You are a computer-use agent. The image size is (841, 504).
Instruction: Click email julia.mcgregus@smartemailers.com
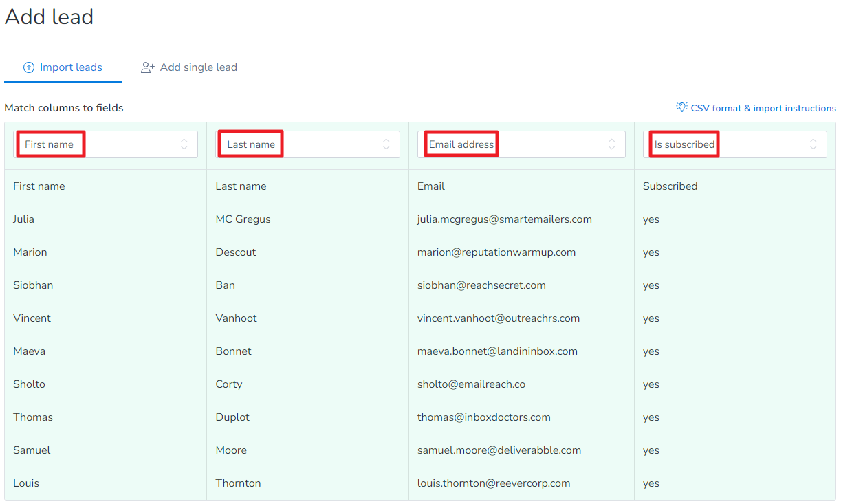504,219
